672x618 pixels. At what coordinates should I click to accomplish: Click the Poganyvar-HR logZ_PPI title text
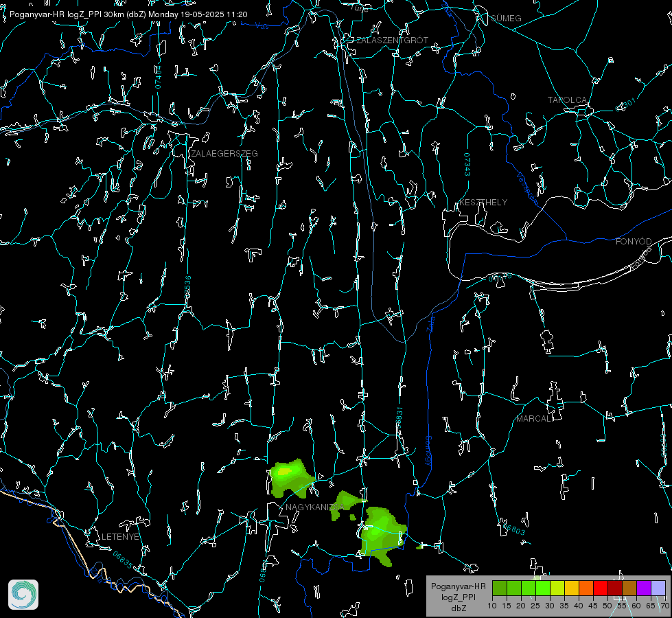(x=128, y=14)
